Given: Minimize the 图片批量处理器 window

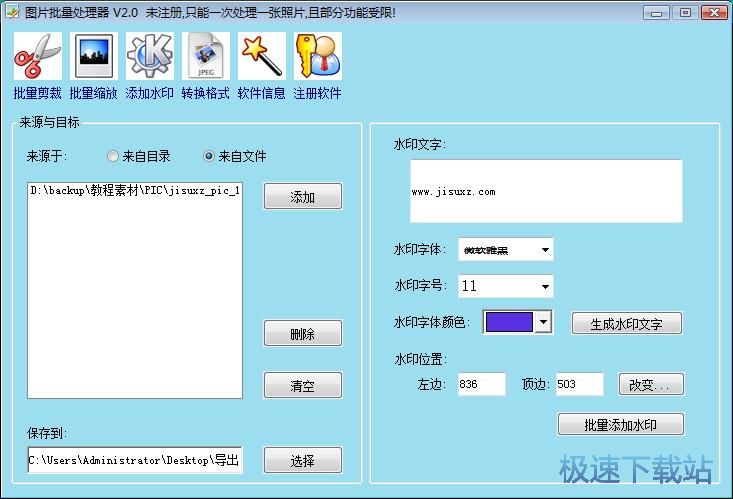Looking at the screenshot, I should (656, 13).
